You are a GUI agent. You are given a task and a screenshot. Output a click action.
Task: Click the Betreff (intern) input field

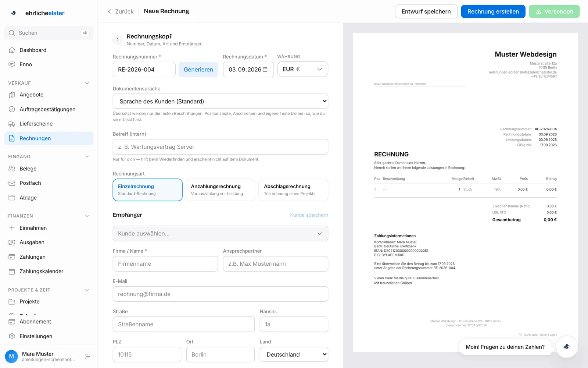tap(220, 147)
